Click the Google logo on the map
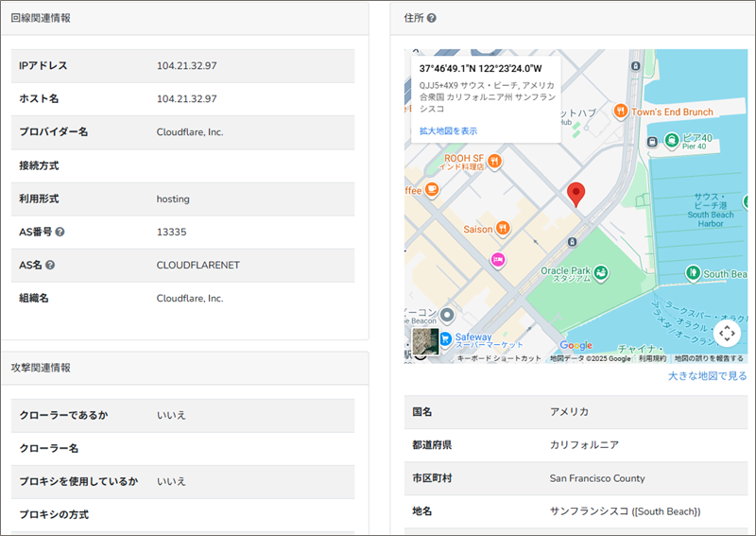The width and height of the screenshot is (756, 536). [576, 345]
